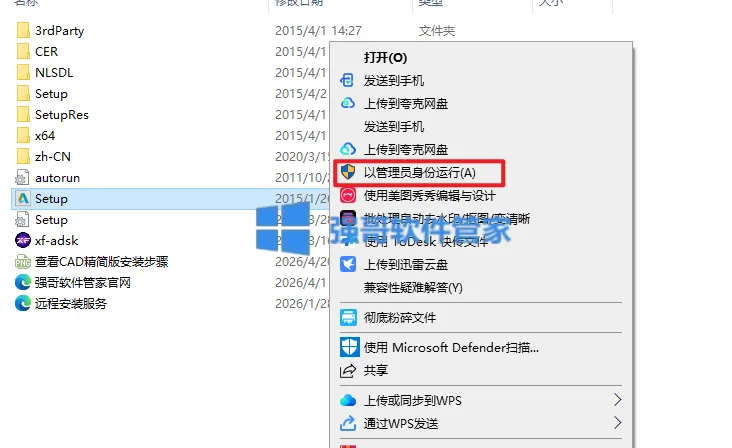Select the zh-CN folder

(43, 156)
